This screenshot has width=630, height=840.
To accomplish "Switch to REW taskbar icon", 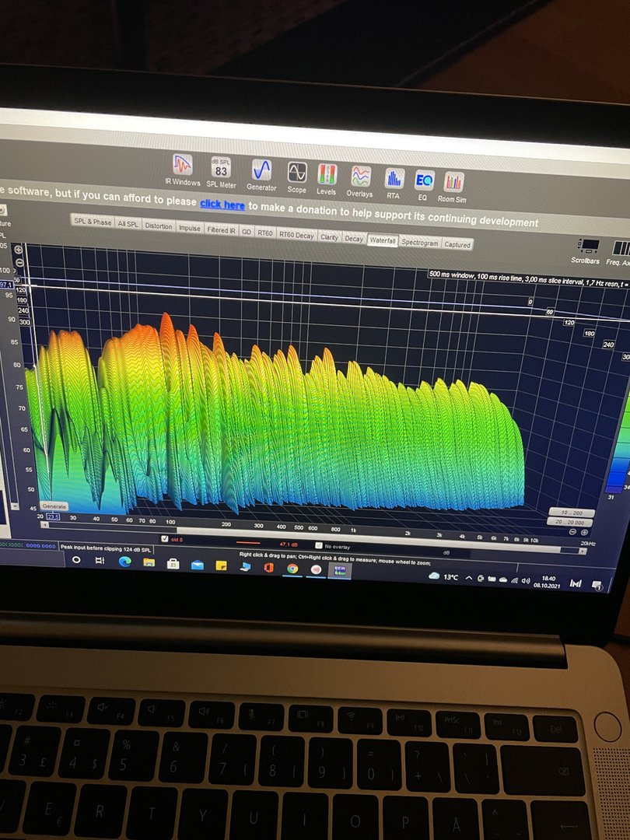I will tap(340, 571).
